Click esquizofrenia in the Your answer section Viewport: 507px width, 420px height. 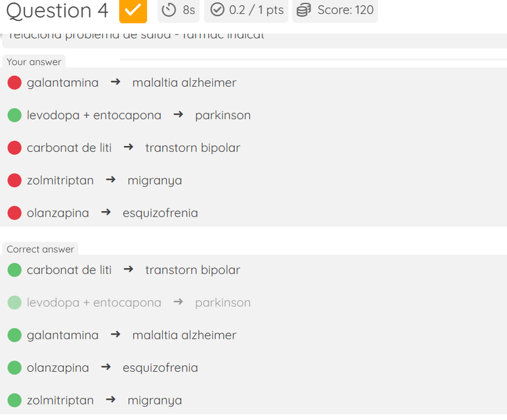[x=160, y=213]
